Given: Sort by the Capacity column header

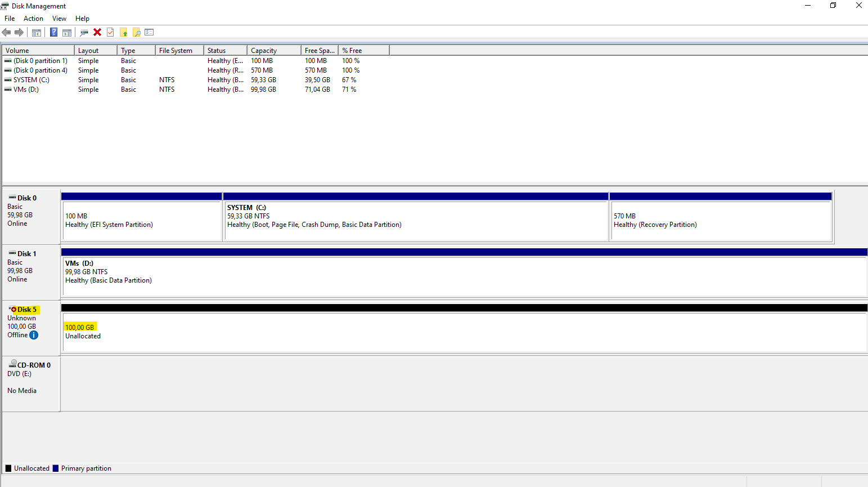Looking at the screenshot, I should (x=274, y=51).
